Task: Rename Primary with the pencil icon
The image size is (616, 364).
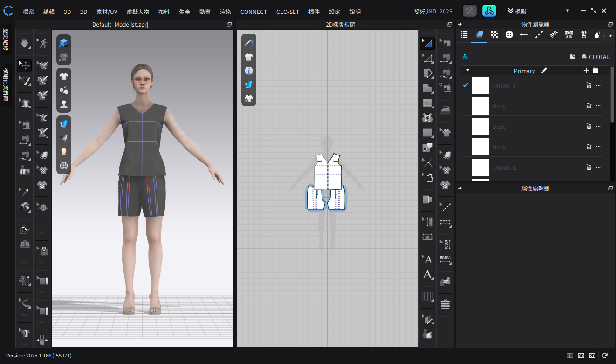Action: coord(544,70)
